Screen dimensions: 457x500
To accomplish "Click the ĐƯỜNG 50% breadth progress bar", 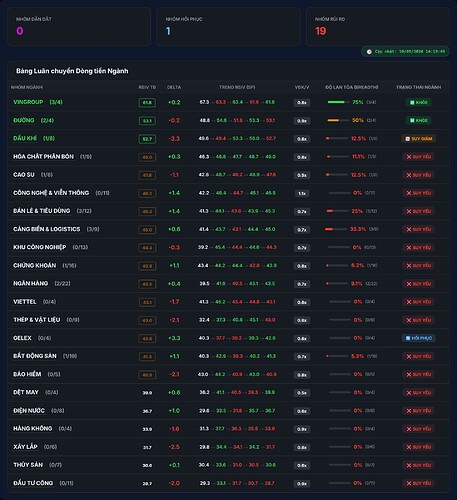I will (338, 120).
